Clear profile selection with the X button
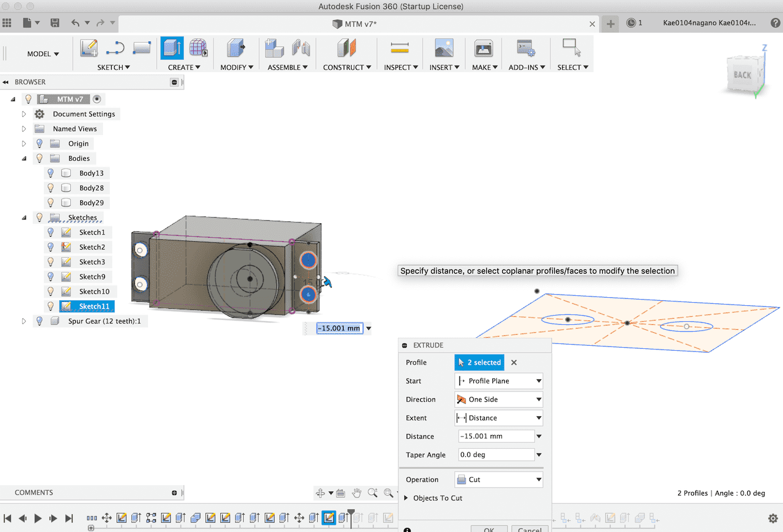783x532 pixels. [514, 362]
